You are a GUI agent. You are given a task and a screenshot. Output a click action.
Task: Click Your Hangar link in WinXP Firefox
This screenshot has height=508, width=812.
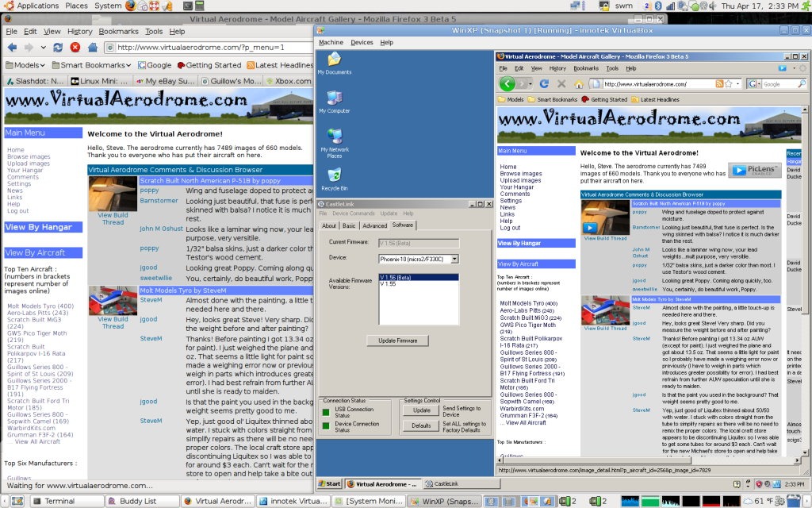[x=516, y=187]
